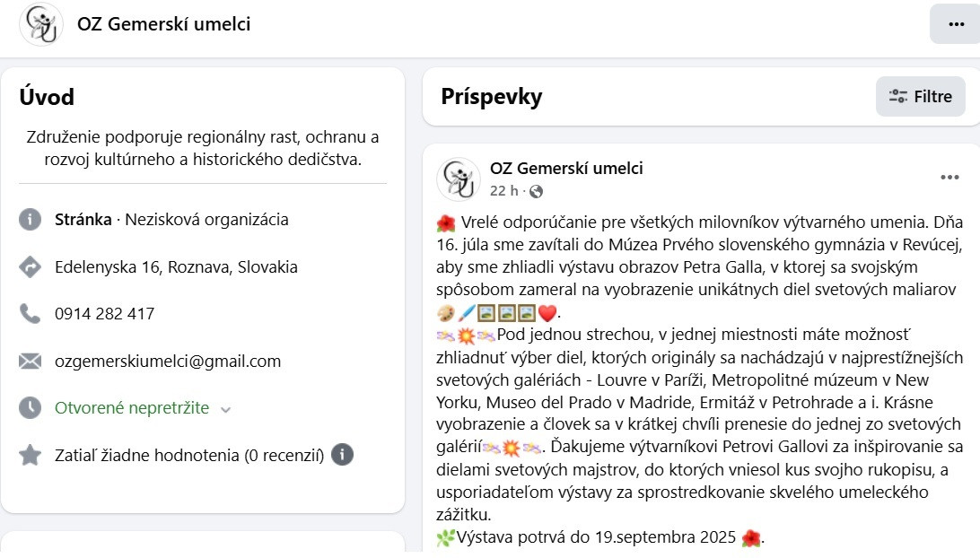Click the OZ Gemerskí umelci header logo
The height and width of the screenshot is (558, 980).
[x=41, y=24]
